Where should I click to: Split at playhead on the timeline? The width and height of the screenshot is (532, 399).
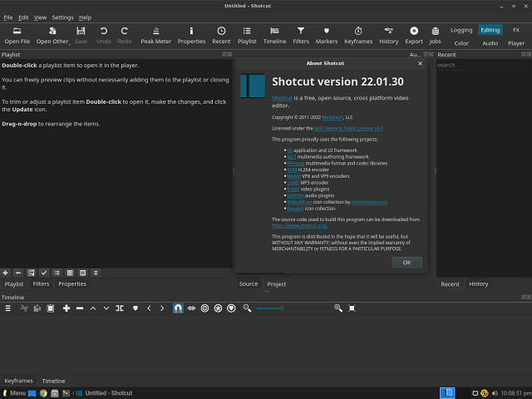[x=120, y=308]
